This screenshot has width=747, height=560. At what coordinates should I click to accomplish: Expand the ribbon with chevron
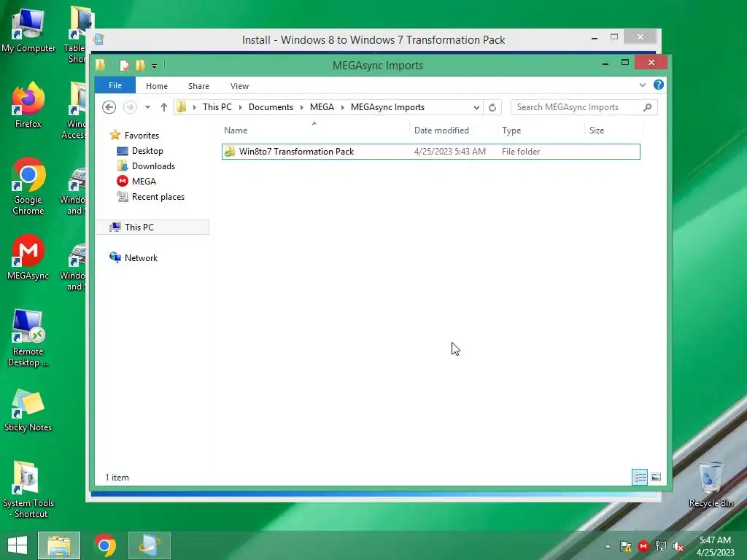[x=642, y=85]
